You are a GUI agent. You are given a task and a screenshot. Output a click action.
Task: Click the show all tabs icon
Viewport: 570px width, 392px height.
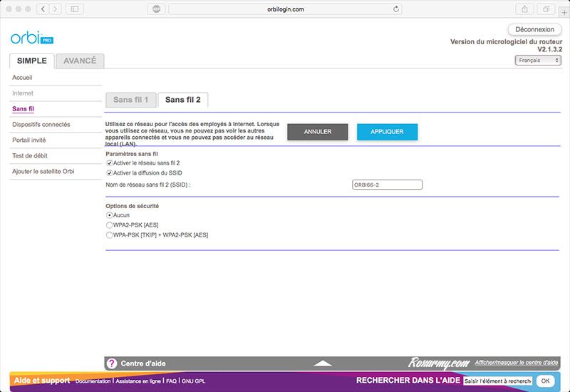(547, 9)
